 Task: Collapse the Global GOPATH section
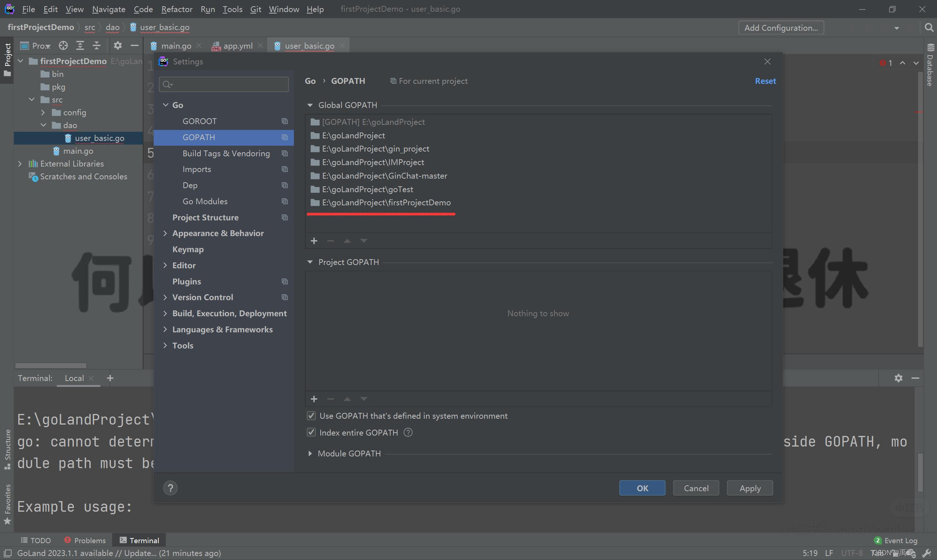click(310, 105)
